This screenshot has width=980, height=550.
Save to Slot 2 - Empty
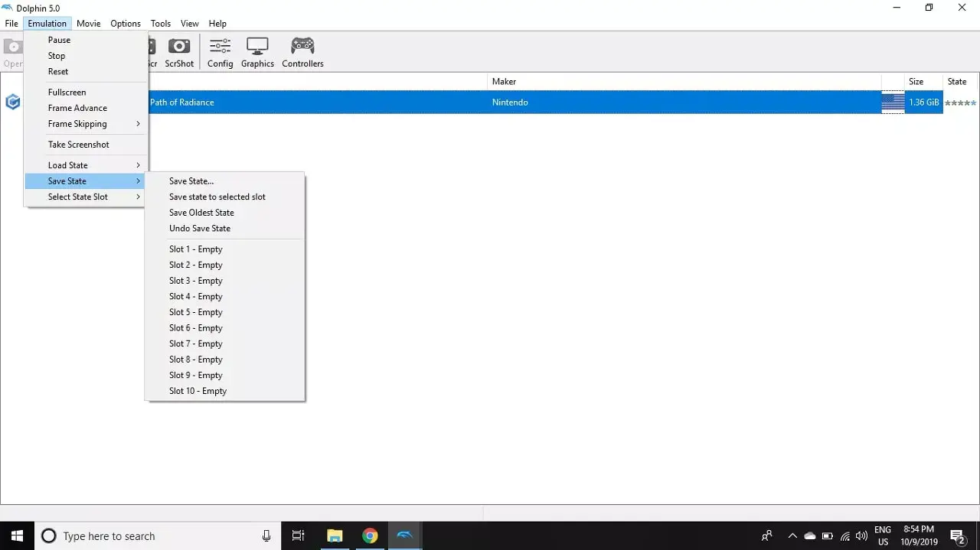tap(225, 265)
